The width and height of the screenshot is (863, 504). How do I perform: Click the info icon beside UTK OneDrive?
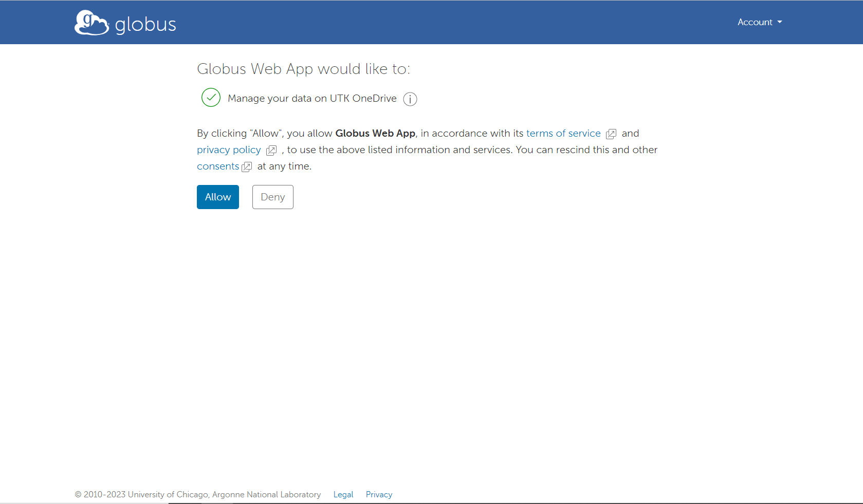point(410,99)
